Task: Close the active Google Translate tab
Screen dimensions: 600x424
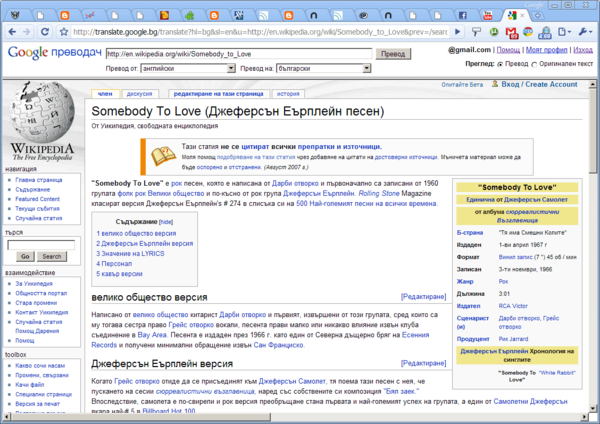Action: (522, 15)
